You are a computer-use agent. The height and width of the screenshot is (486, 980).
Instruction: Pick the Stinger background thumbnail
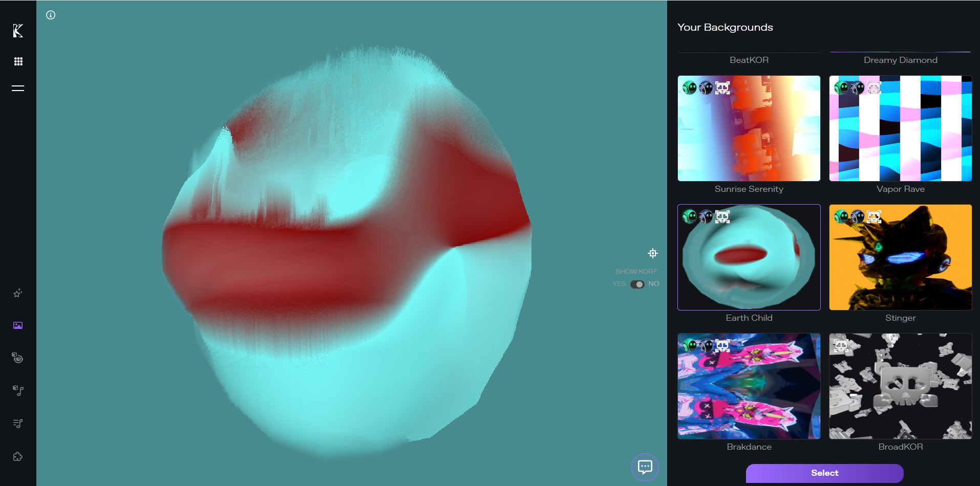(x=900, y=257)
